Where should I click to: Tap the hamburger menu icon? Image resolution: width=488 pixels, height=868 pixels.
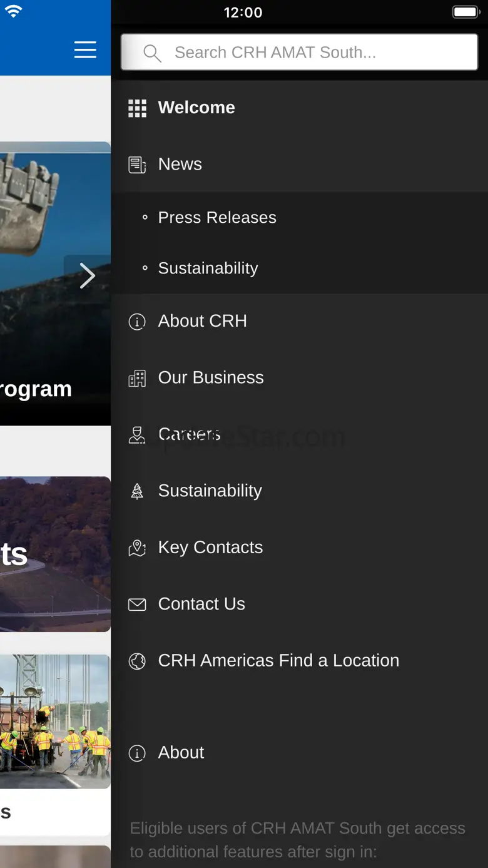click(x=85, y=49)
